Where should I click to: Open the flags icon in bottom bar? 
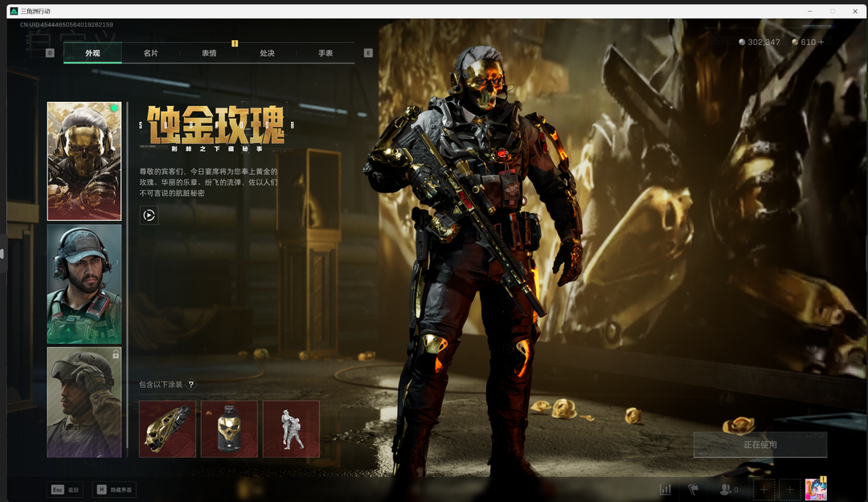(x=693, y=489)
